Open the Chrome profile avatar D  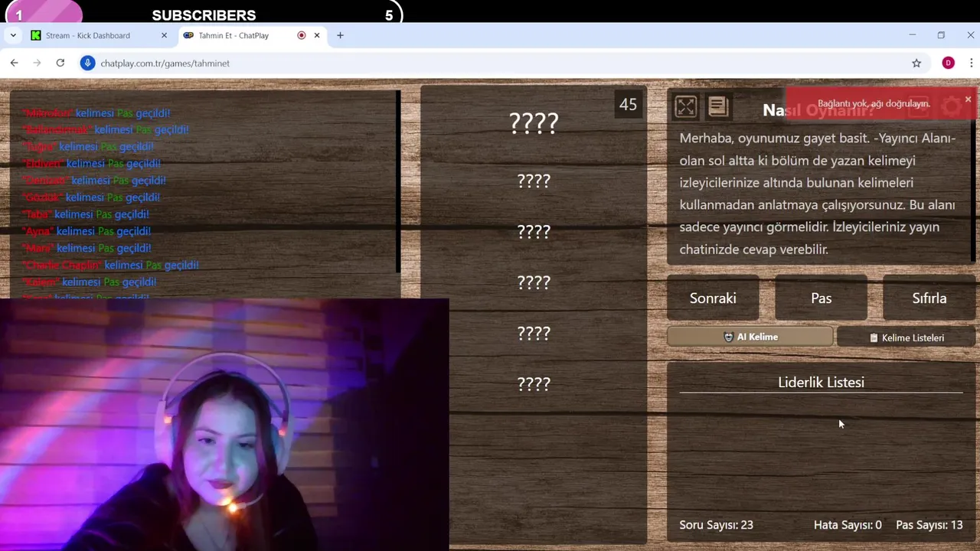[x=948, y=63]
